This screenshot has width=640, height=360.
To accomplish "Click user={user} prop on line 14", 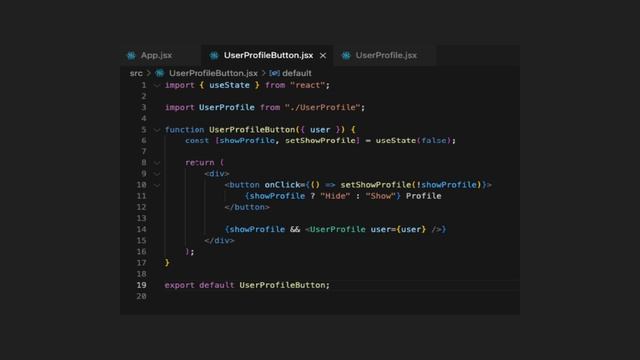I will [x=398, y=229].
